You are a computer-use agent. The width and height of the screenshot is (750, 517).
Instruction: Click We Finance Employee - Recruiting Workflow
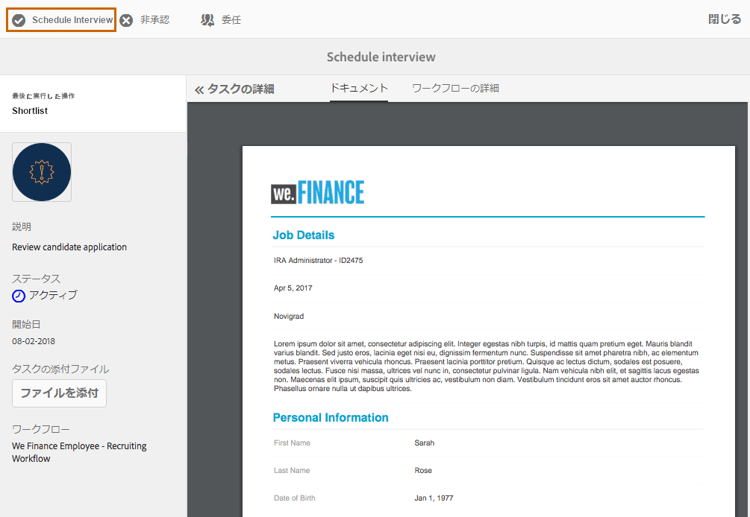tap(79, 452)
